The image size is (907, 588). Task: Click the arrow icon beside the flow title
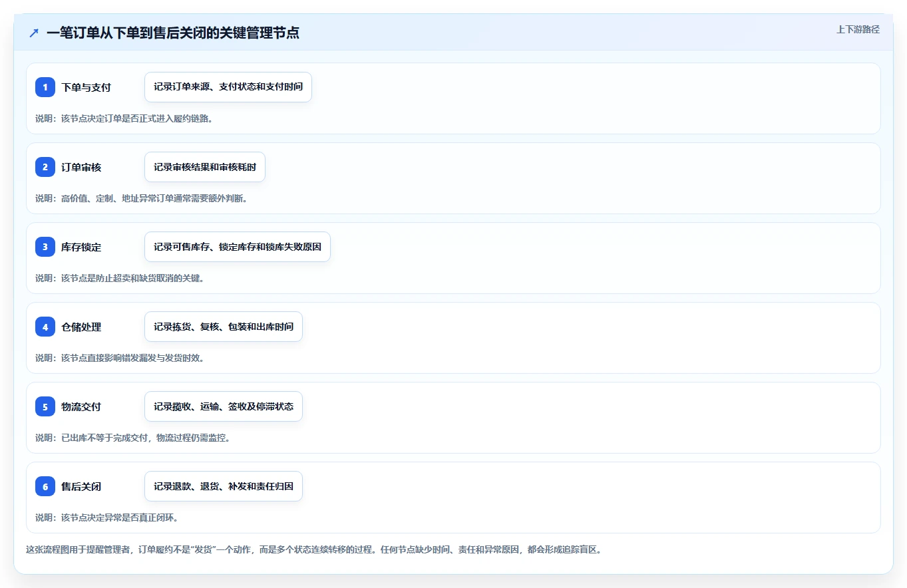click(33, 33)
